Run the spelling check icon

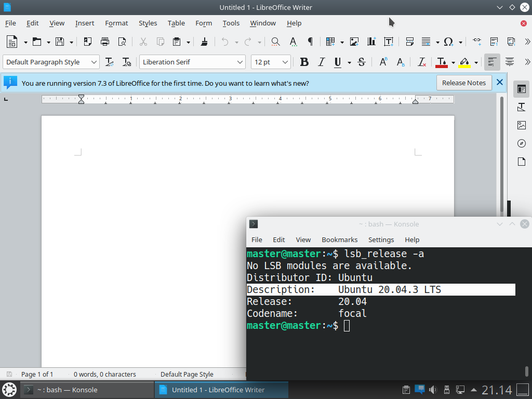pos(293,42)
